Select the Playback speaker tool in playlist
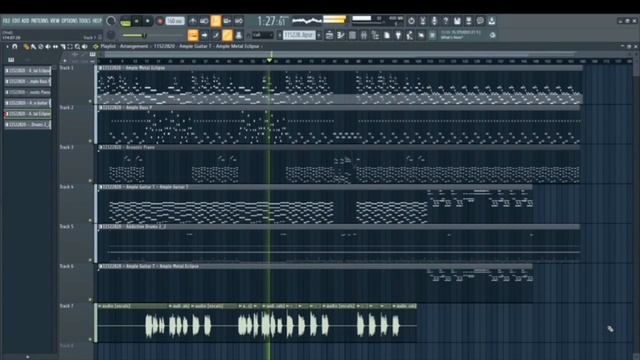Image resolution: width=640 pixels, height=360 pixels. (x=84, y=47)
